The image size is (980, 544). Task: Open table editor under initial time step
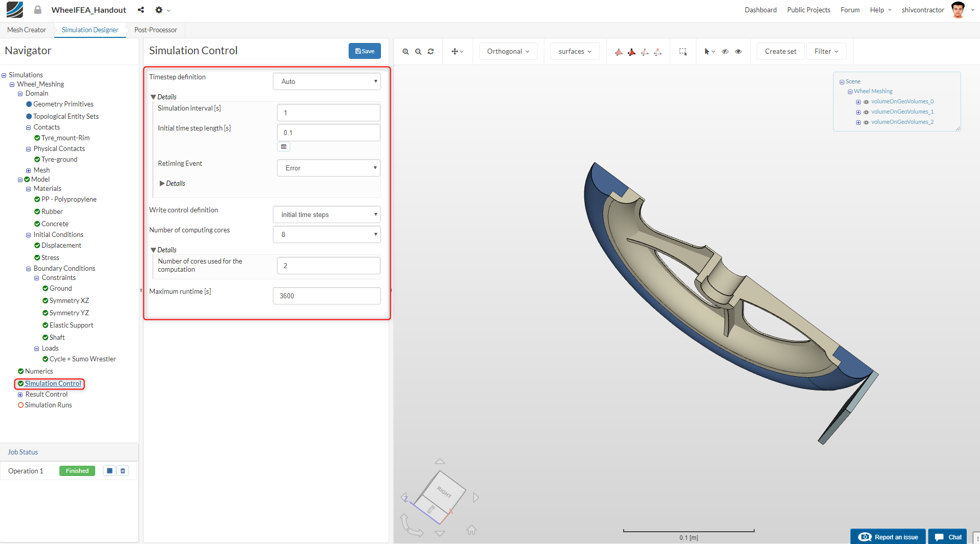(x=284, y=147)
